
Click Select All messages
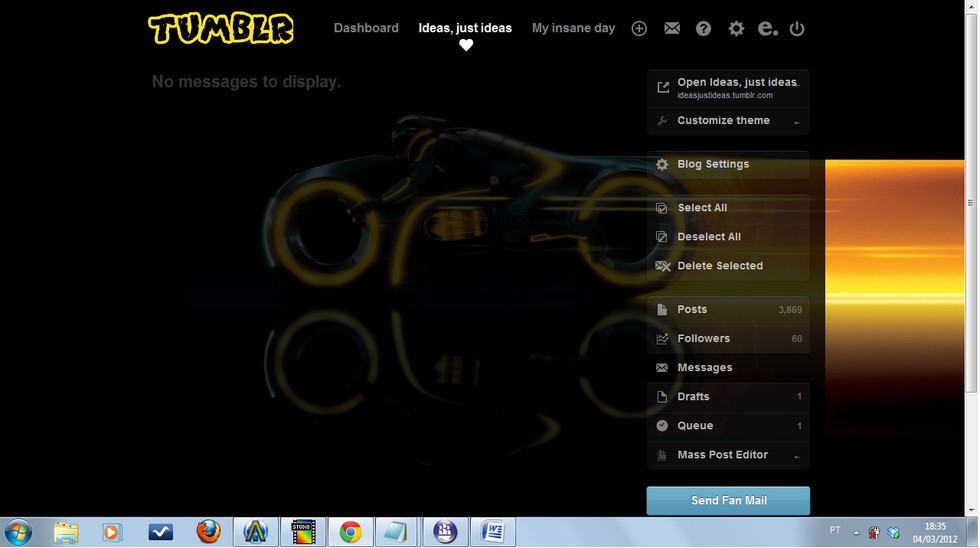(x=728, y=208)
